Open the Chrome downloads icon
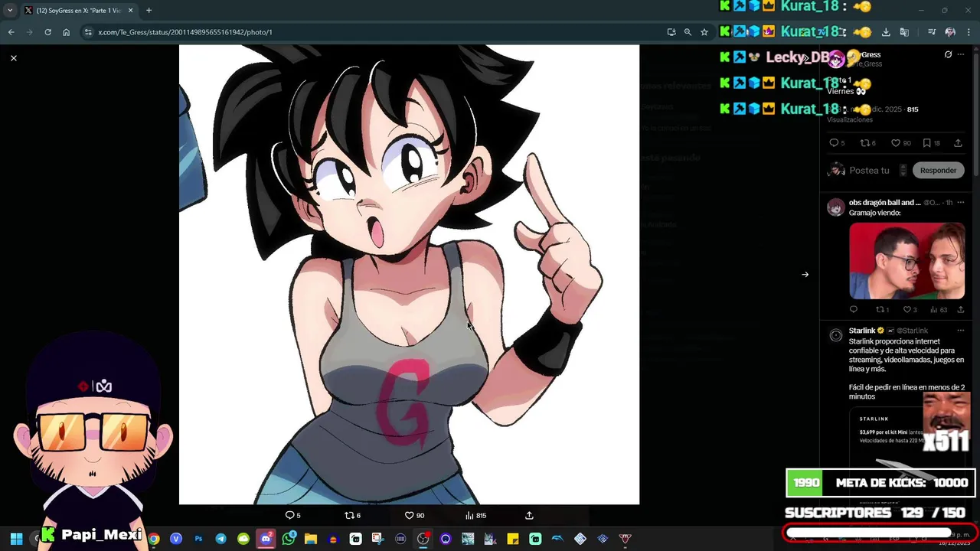 click(x=886, y=32)
